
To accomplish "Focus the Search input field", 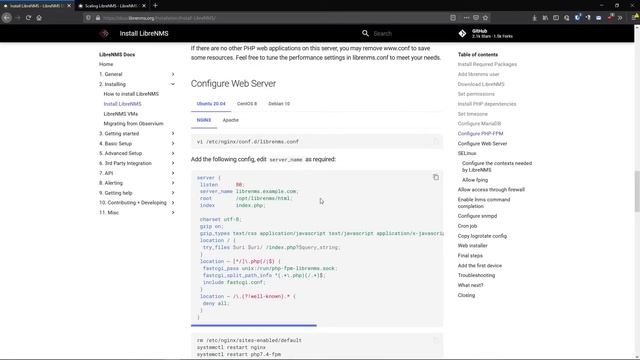I will pyautogui.click(x=404, y=33).
